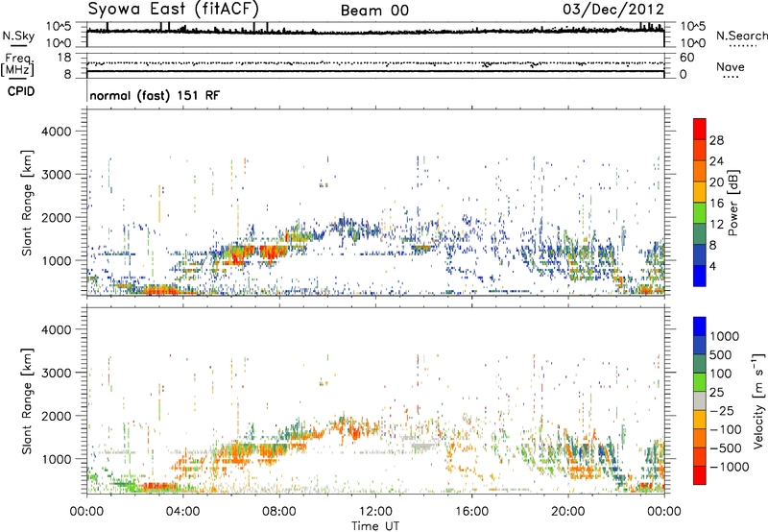Pick the red bottom velocity colorbar segment

click(700, 475)
